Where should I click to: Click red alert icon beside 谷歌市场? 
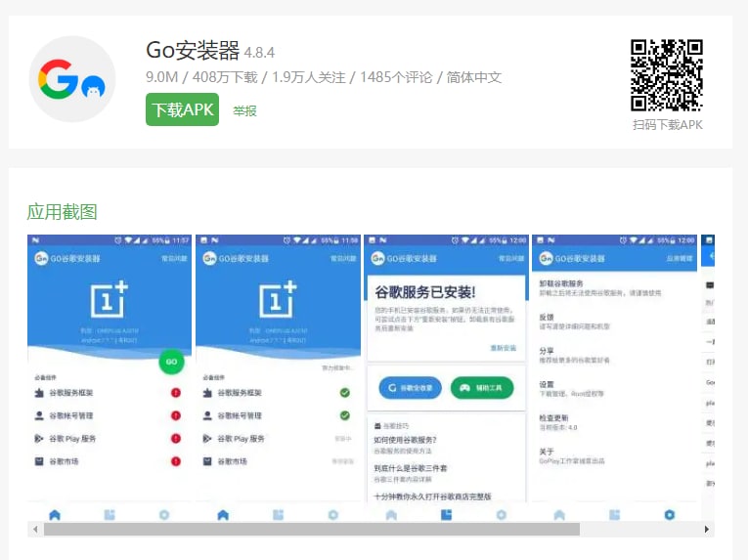click(176, 461)
